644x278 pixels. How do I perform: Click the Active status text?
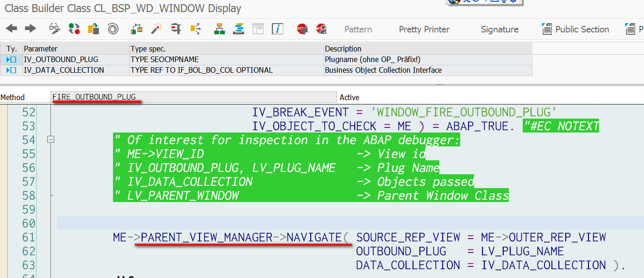(x=350, y=97)
